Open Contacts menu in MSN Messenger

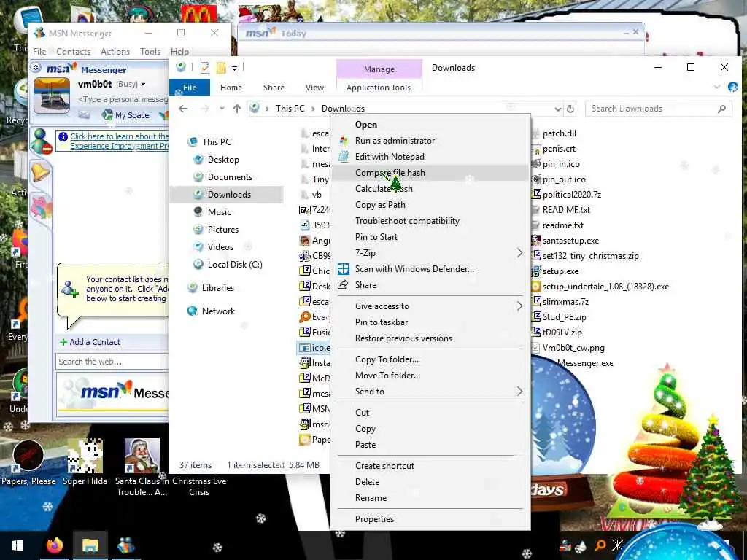pos(73,52)
